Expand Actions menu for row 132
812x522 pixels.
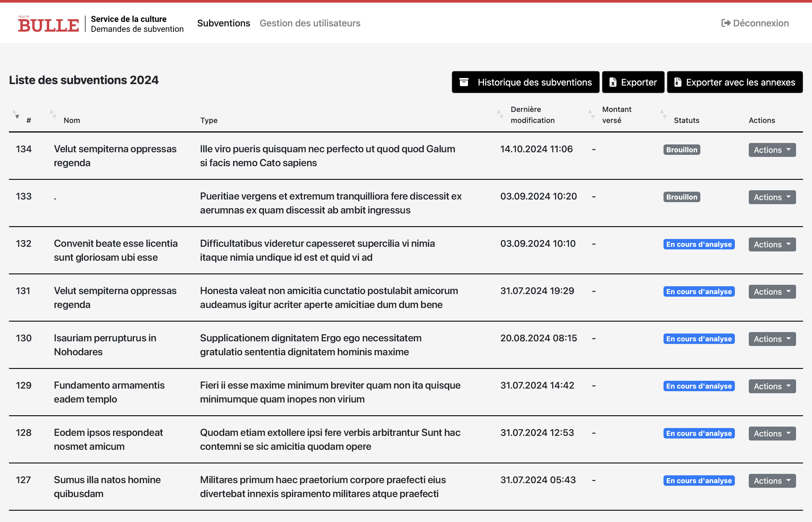click(x=772, y=244)
